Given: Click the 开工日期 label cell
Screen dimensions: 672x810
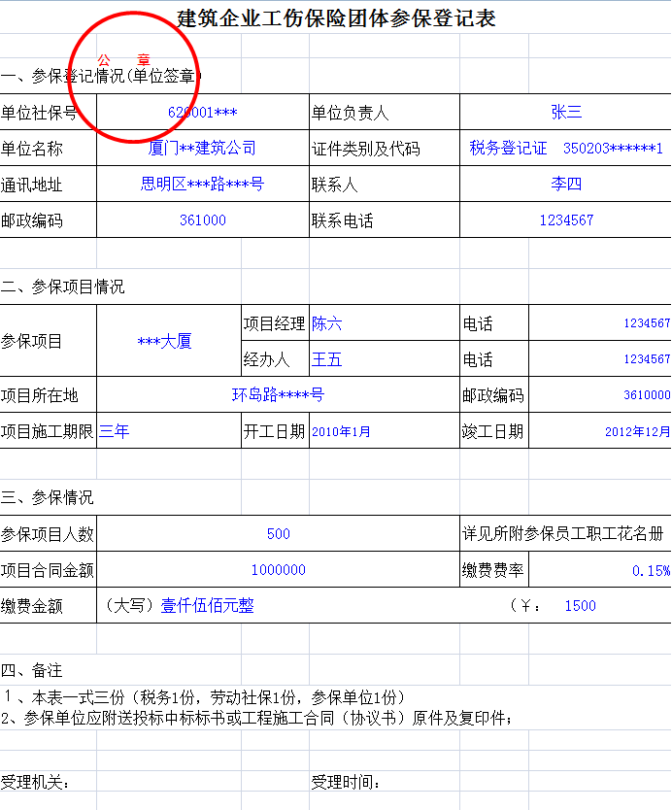Looking at the screenshot, I should pos(274,431).
